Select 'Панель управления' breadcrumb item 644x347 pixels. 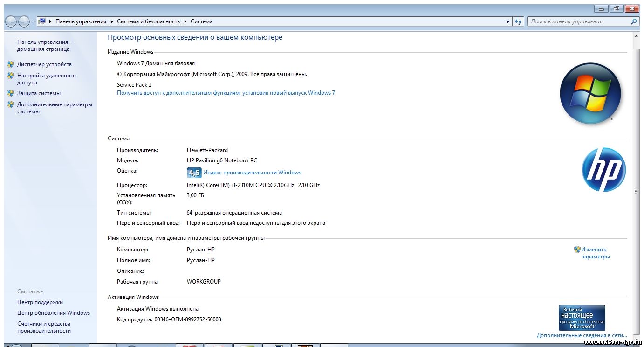point(81,21)
